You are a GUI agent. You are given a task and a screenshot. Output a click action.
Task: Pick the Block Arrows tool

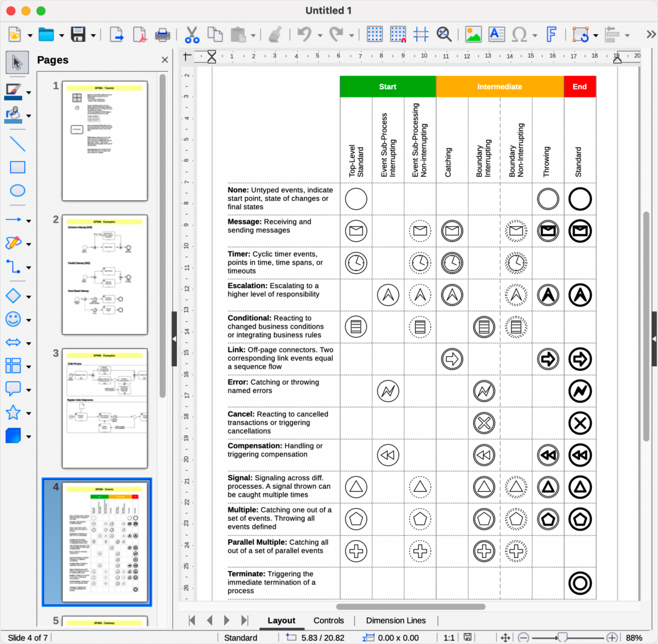13,343
